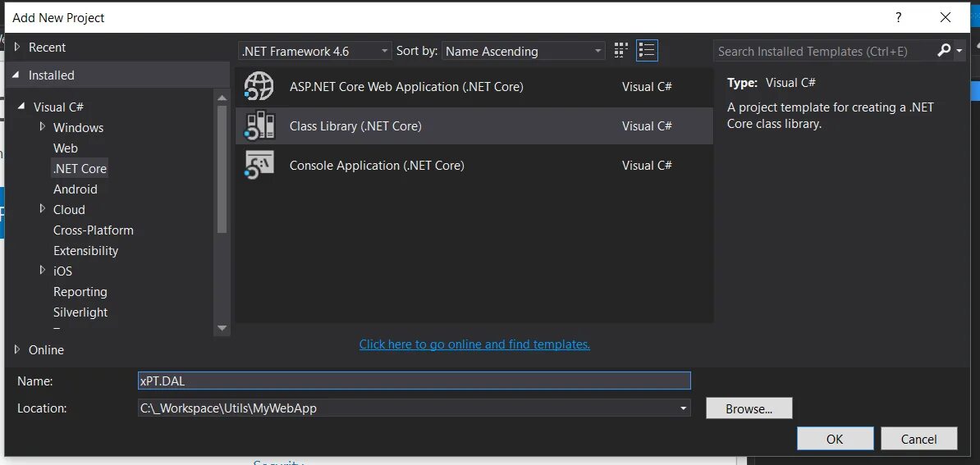Collapse the Visual C# node
980x465 pixels.
pyautogui.click(x=22, y=107)
